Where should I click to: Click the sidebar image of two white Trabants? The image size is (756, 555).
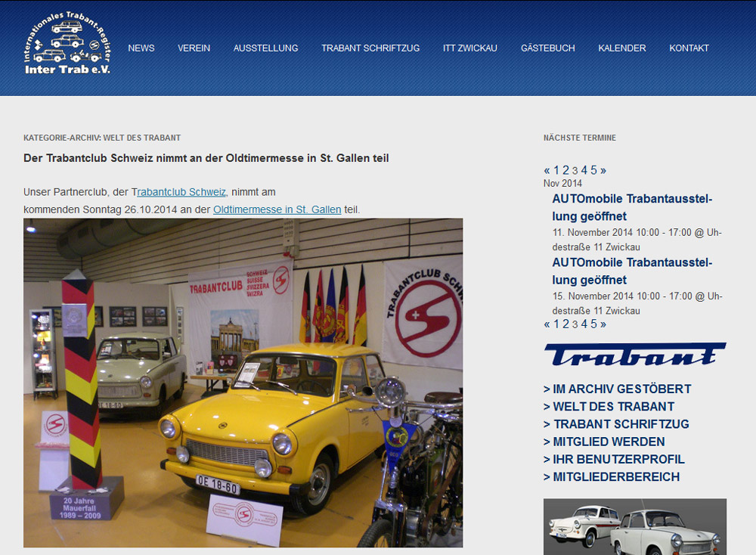click(635, 526)
